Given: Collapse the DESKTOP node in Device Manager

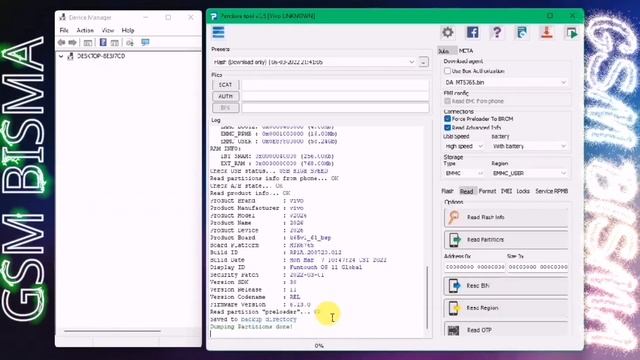Looking at the screenshot, I should [x=61, y=56].
